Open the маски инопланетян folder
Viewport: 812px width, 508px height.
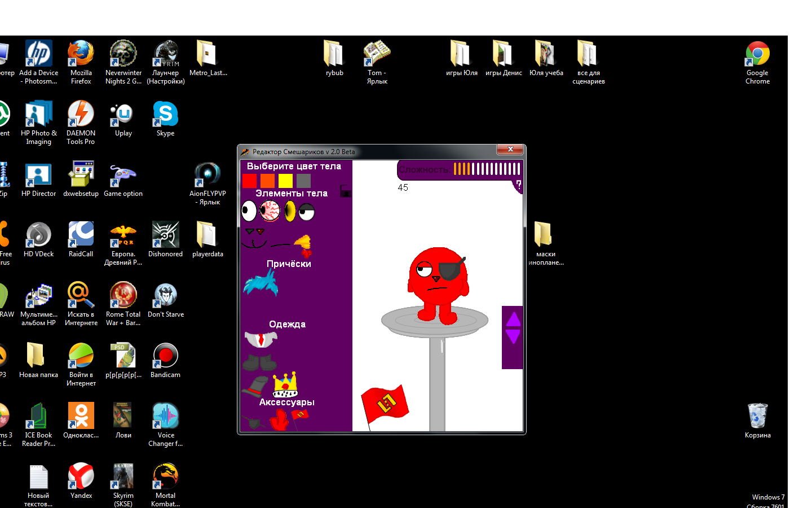(546, 243)
